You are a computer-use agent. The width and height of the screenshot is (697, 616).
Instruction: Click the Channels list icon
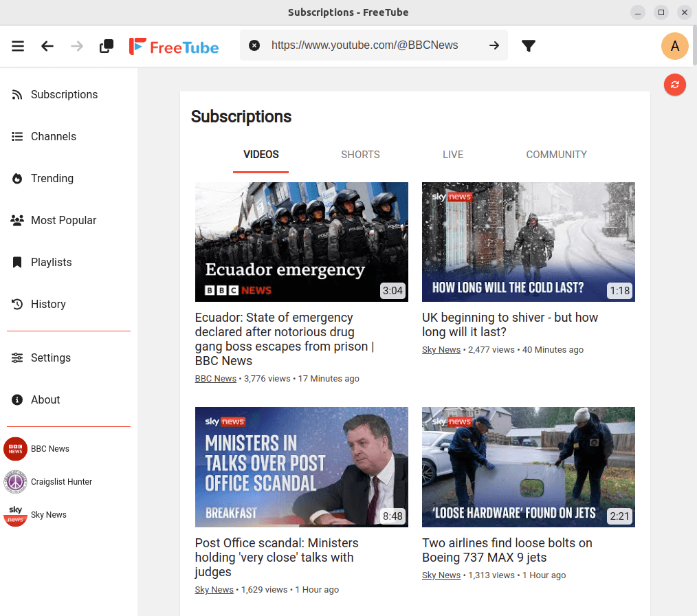pos(17,136)
